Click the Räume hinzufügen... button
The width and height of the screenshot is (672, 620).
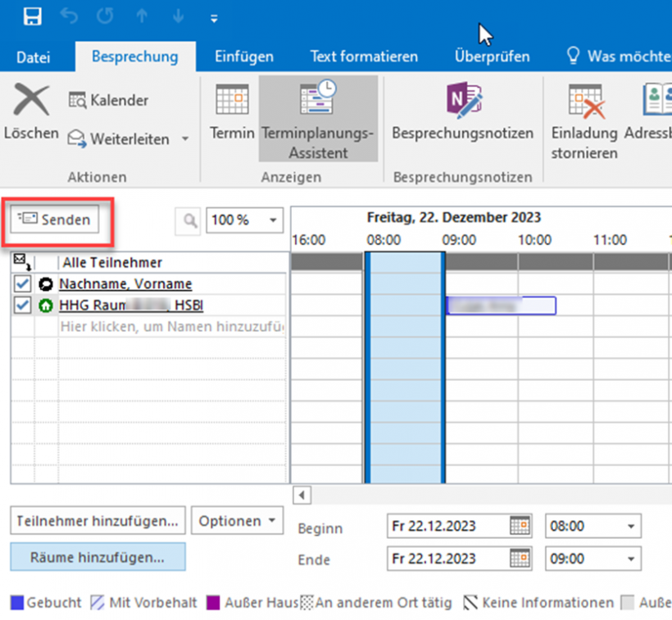click(x=97, y=558)
